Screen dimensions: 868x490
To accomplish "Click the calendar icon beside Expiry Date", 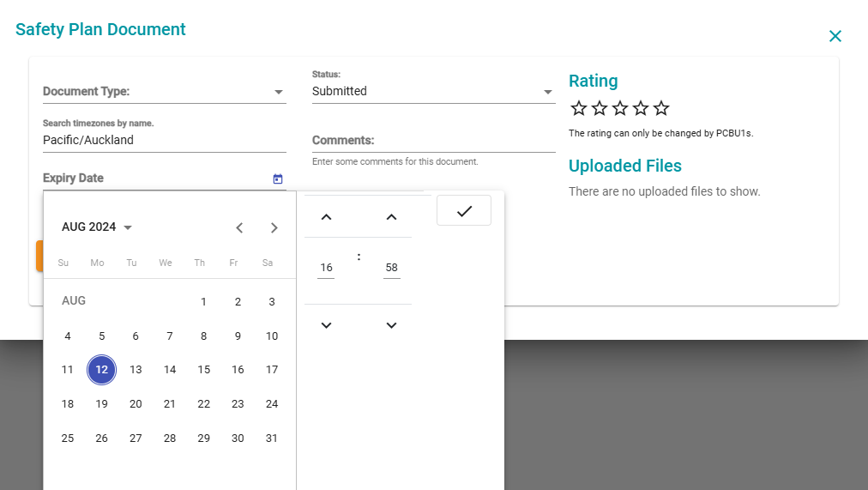I will [x=278, y=178].
